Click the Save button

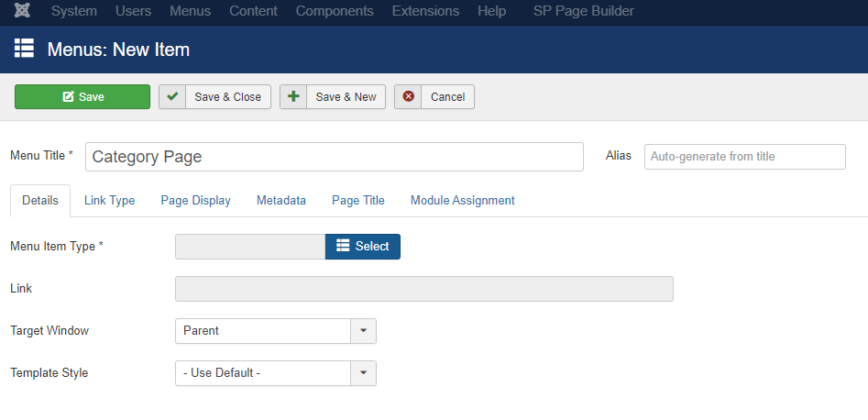pyautogui.click(x=82, y=96)
